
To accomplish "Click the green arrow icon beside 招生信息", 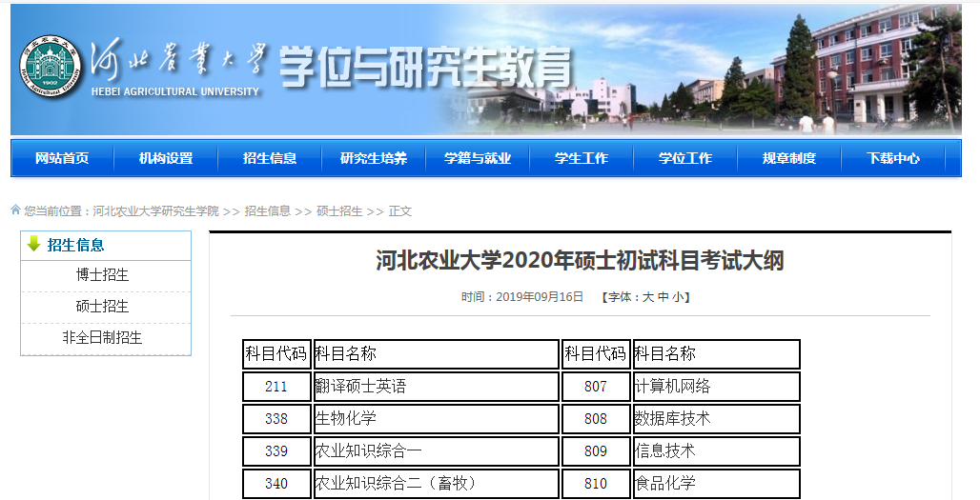I will [34, 245].
